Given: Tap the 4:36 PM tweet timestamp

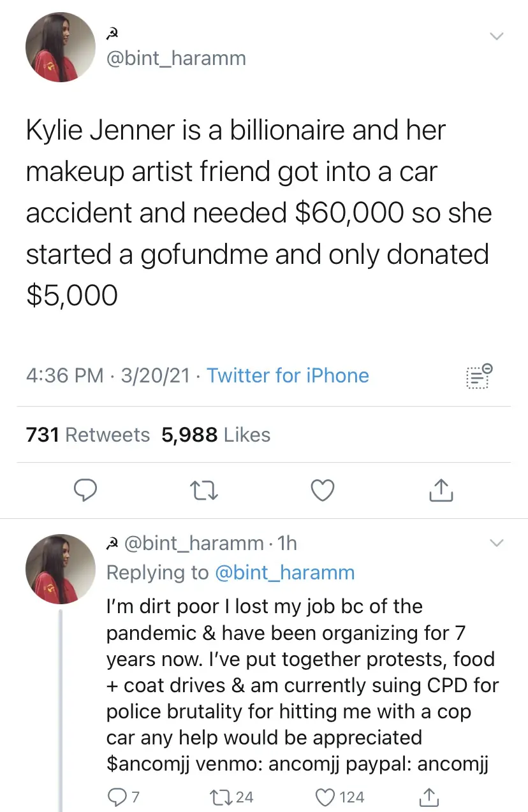Looking at the screenshot, I should click(65, 375).
